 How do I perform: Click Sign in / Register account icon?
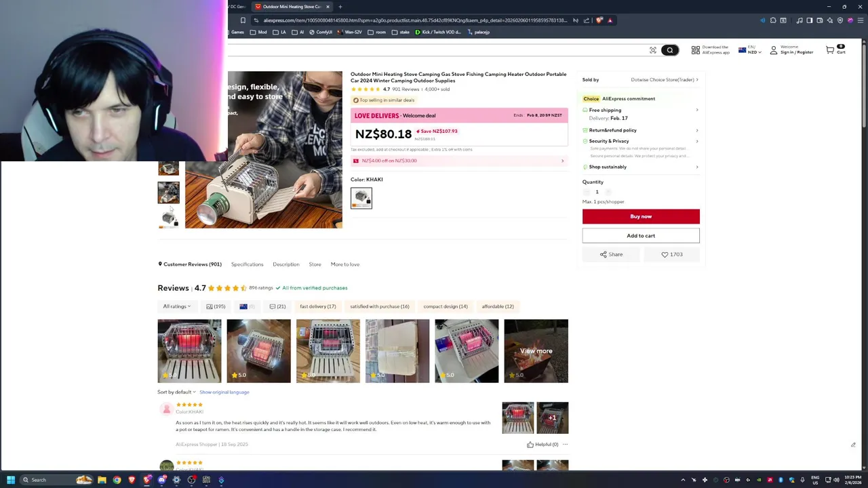pos(774,50)
